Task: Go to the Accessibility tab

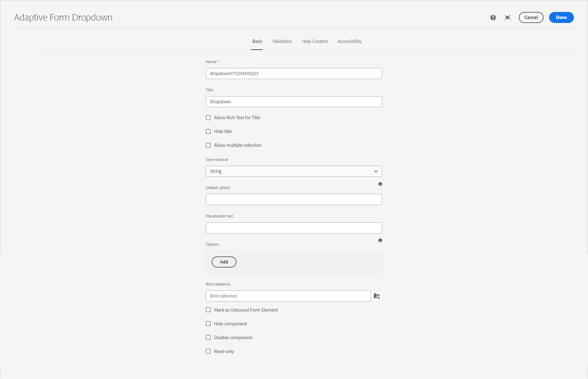Action: pos(349,41)
